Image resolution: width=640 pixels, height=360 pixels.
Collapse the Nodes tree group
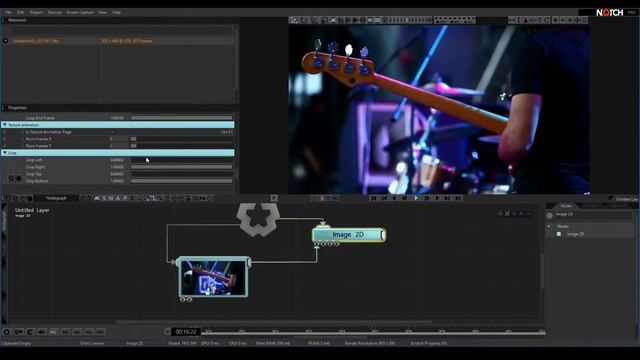coord(549,226)
